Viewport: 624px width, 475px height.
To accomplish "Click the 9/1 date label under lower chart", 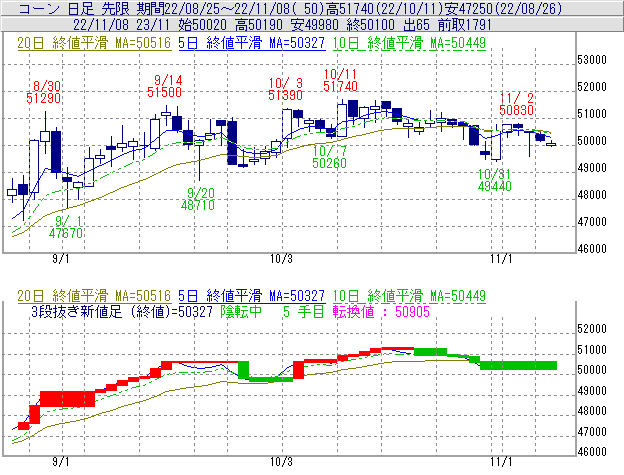I will pyautogui.click(x=61, y=462).
